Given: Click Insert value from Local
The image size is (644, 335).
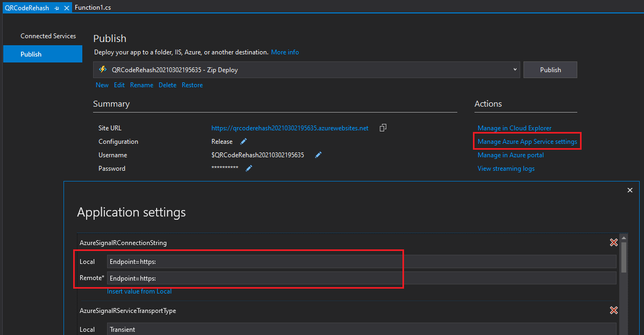Looking at the screenshot, I should (x=139, y=291).
